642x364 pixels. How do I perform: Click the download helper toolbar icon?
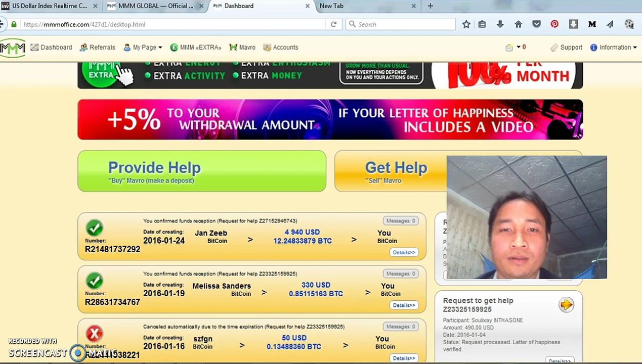[x=573, y=24]
